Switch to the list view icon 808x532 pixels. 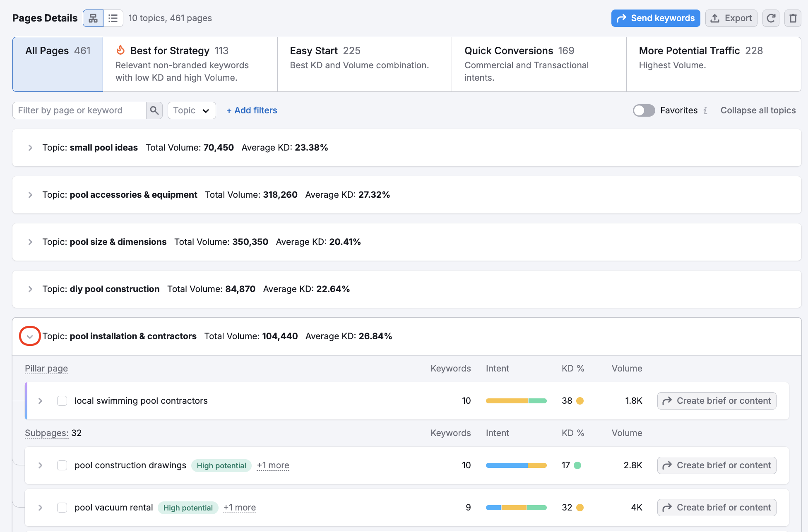(x=113, y=18)
